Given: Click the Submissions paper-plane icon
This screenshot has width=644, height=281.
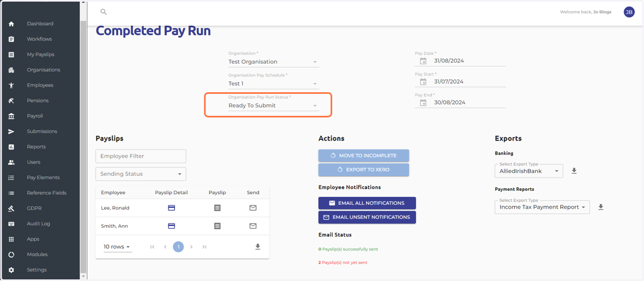Looking at the screenshot, I should [x=11, y=131].
